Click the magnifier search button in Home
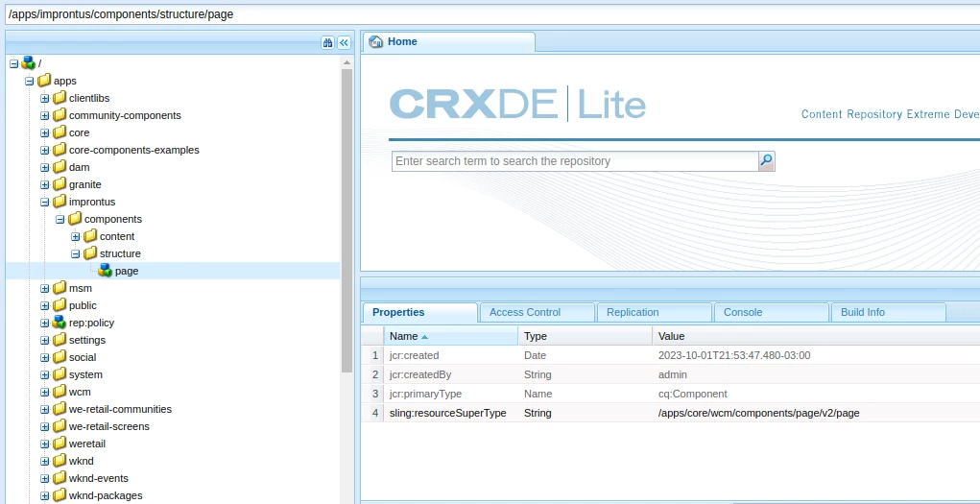Image resolution: width=980 pixels, height=504 pixels. click(766, 161)
